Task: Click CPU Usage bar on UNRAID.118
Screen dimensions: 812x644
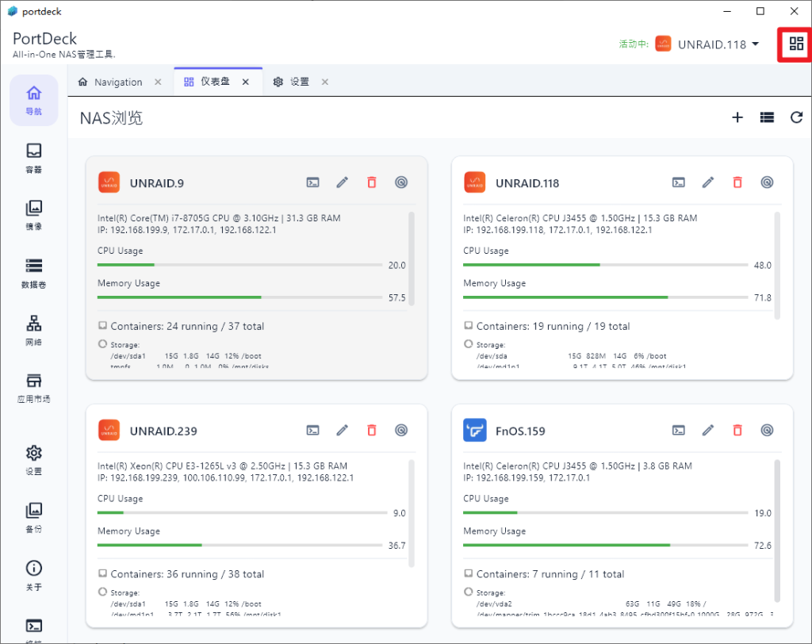Action: [604, 265]
